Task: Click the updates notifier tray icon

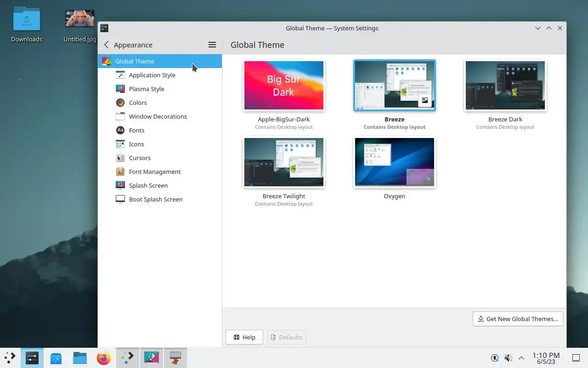Action: coord(495,358)
